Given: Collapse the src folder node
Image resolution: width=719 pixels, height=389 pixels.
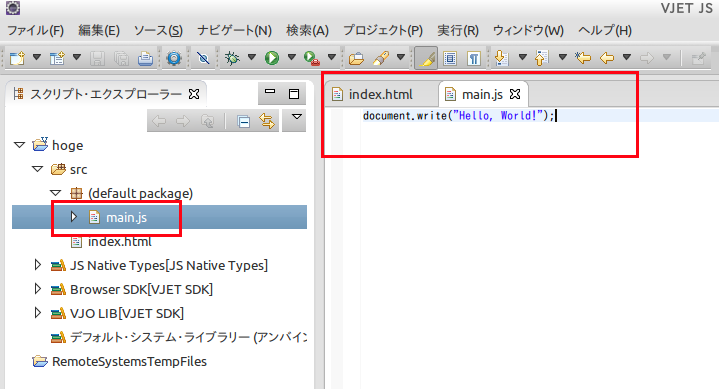Looking at the screenshot, I should coord(38,169).
